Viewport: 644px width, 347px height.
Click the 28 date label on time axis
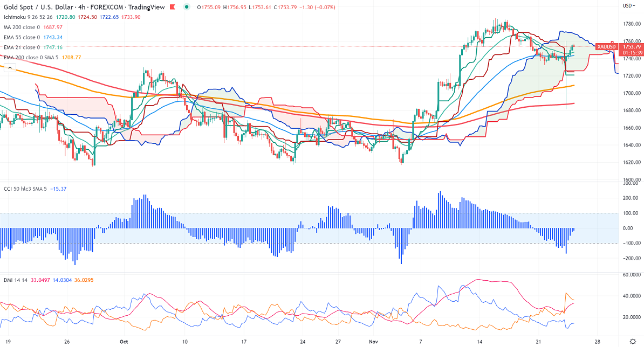598,341
